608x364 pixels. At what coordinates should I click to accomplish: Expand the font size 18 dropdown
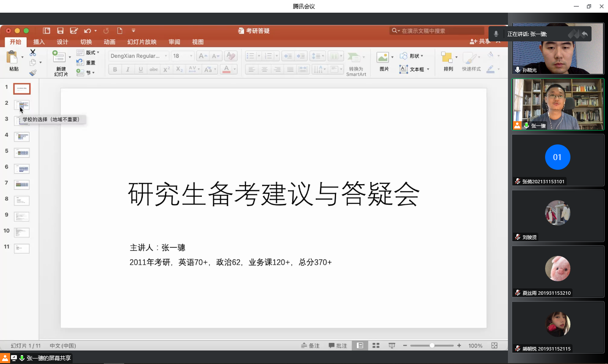(191, 56)
